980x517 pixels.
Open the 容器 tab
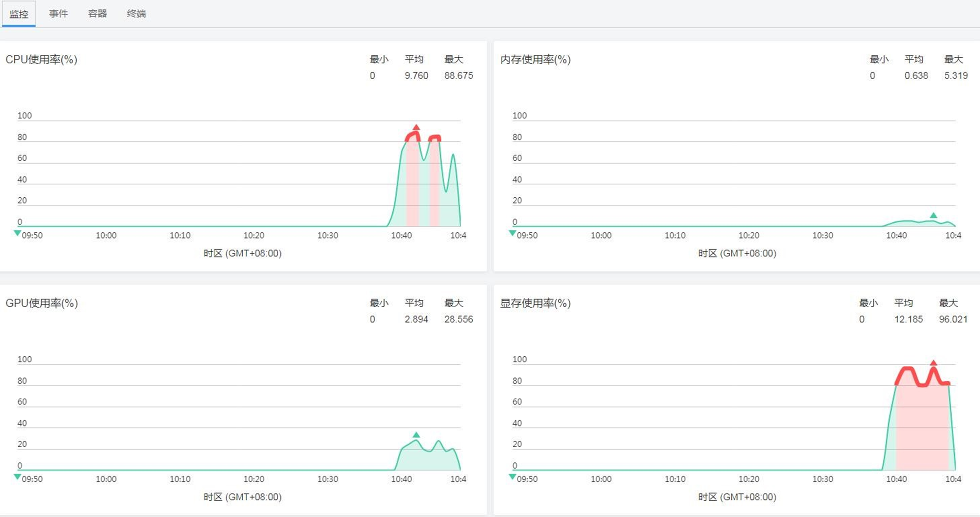pyautogui.click(x=97, y=14)
